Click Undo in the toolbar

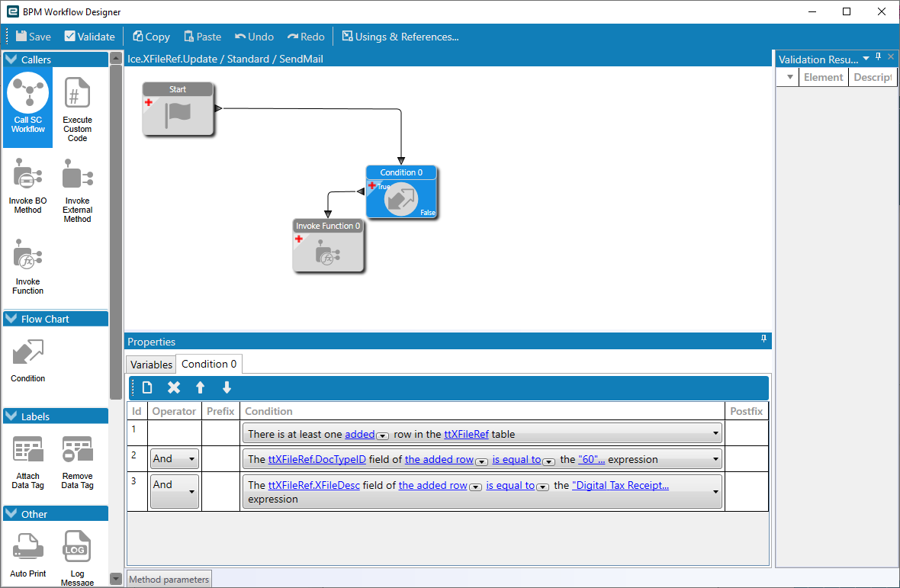[x=254, y=37]
